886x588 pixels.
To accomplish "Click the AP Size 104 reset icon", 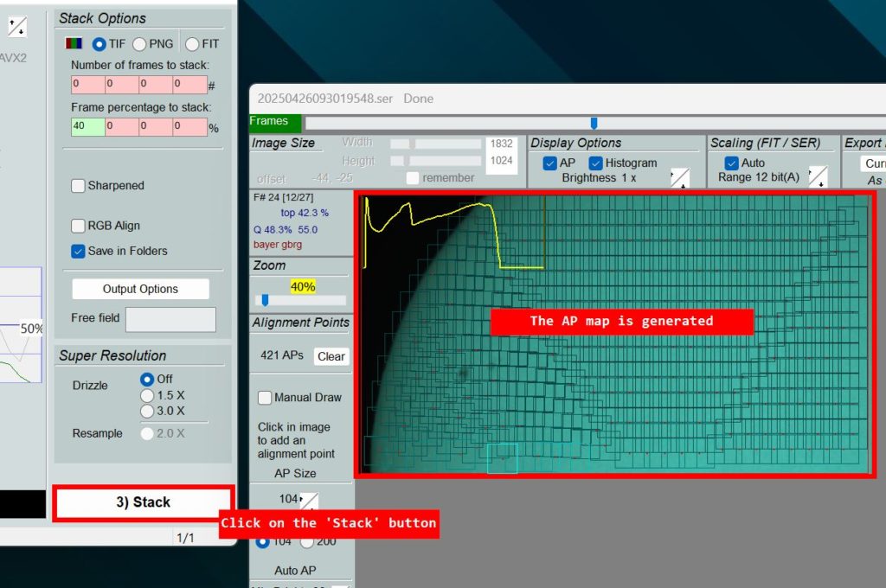I will tap(309, 501).
